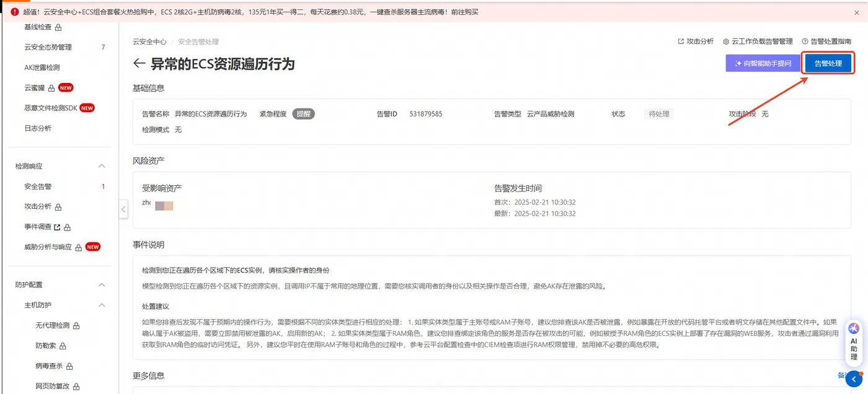The width and height of the screenshot is (868, 394).
Task: Click the 告警处理 button
Action: [828, 63]
